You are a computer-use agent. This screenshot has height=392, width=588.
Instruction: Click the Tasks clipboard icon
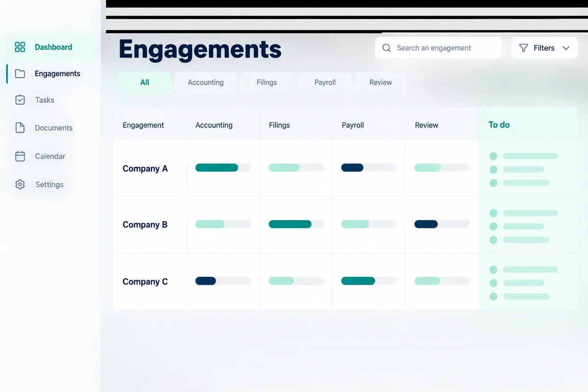[x=20, y=100]
